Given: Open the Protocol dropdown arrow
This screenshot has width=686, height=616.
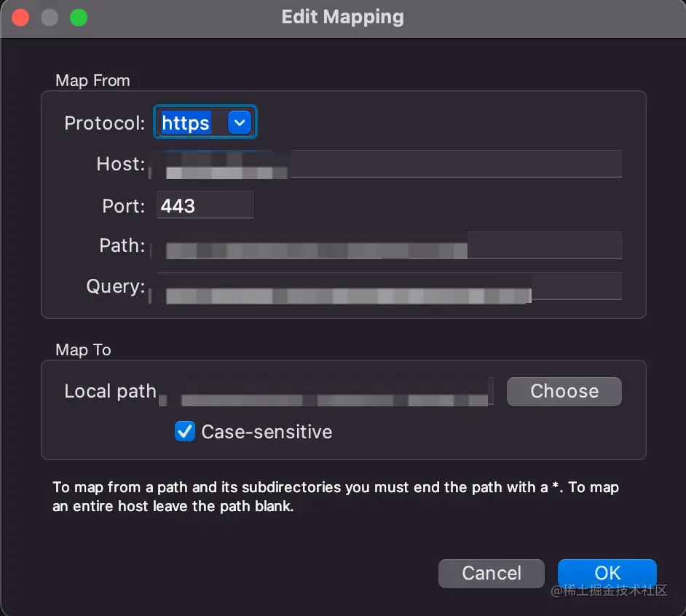Looking at the screenshot, I should point(240,122).
